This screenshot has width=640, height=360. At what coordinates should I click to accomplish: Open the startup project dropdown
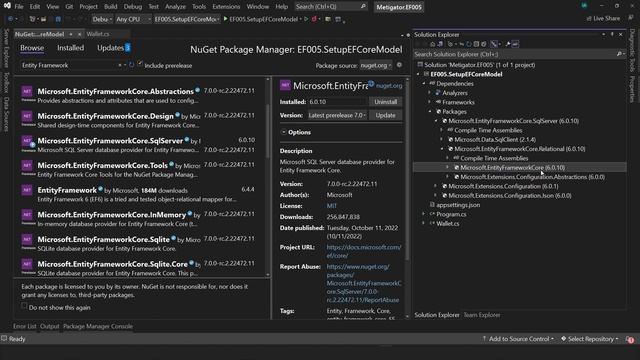(187, 19)
